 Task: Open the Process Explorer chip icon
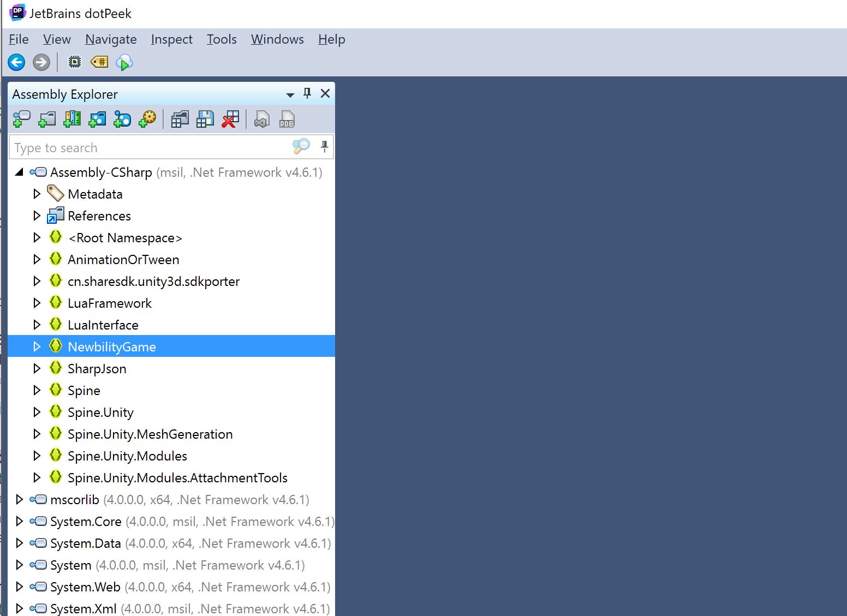click(74, 62)
